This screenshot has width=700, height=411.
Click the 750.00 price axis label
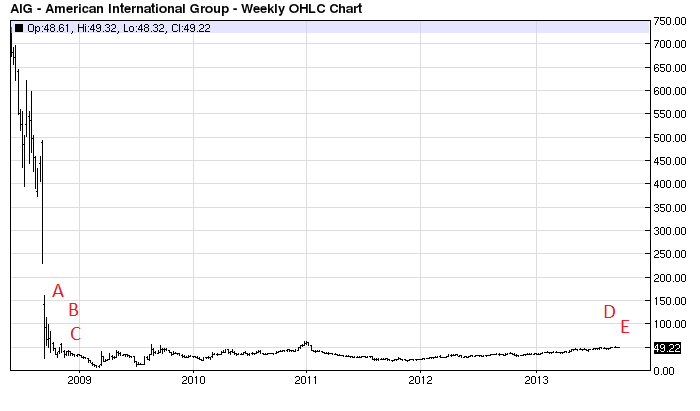pyautogui.click(x=670, y=21)
